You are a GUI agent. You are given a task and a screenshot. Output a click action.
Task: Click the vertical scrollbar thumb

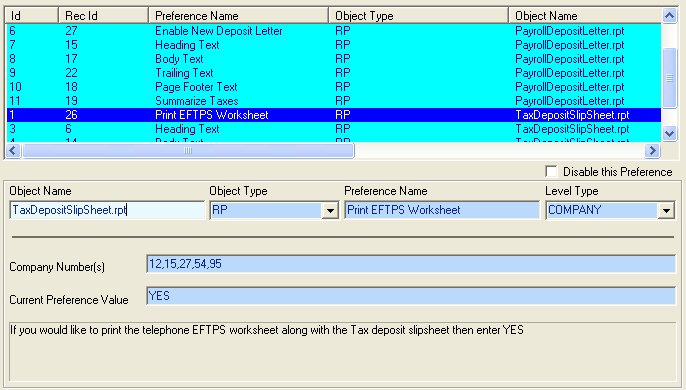point(669,77)
